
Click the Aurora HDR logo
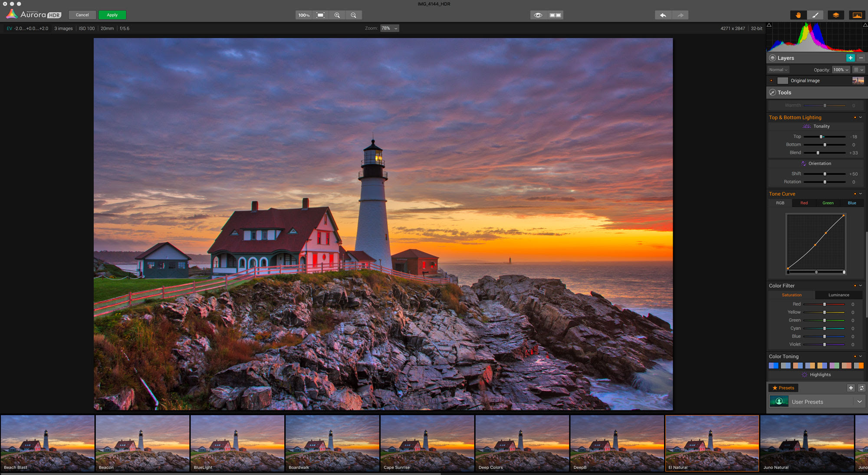(33, 14)
